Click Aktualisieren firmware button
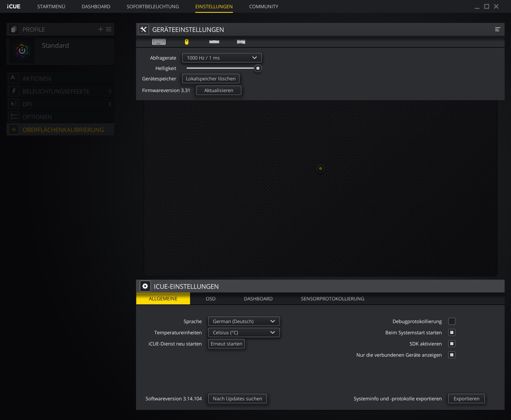This screenshot has width=511, height=420. [219, 90]
